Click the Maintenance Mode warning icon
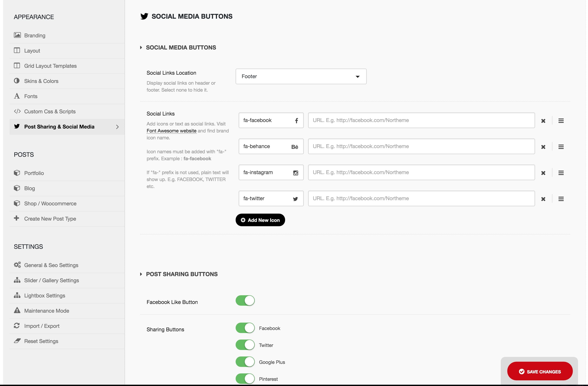 click(16, 310)
